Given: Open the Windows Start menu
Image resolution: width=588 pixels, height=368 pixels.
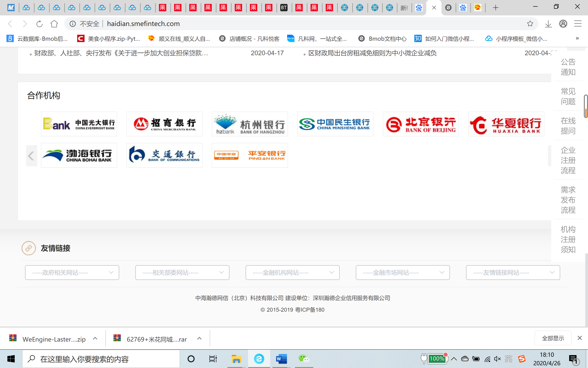Looking at the screenshot, I should pyautogui.click(x=11, y=359).
